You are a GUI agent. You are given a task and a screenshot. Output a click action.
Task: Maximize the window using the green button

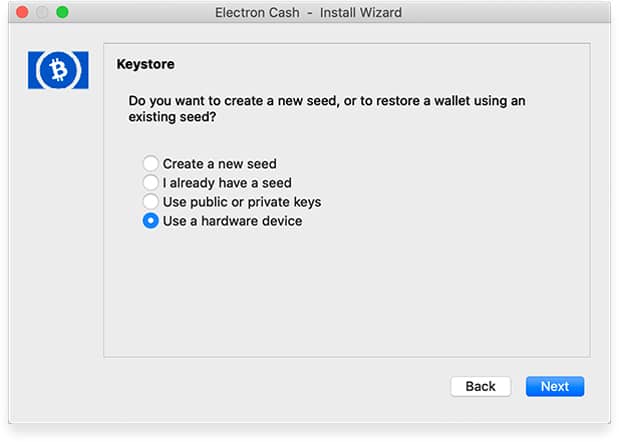(62, 12)
